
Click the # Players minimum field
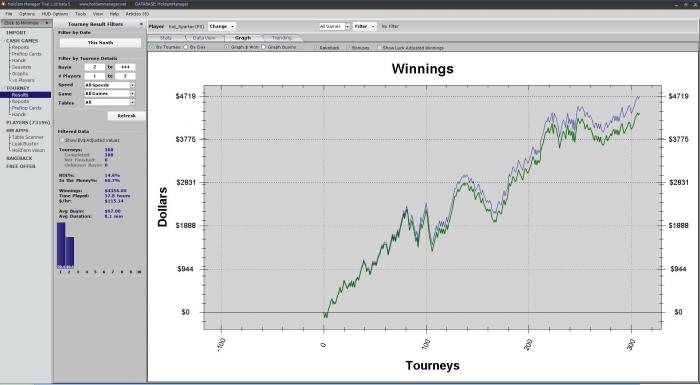coord(95,76)
